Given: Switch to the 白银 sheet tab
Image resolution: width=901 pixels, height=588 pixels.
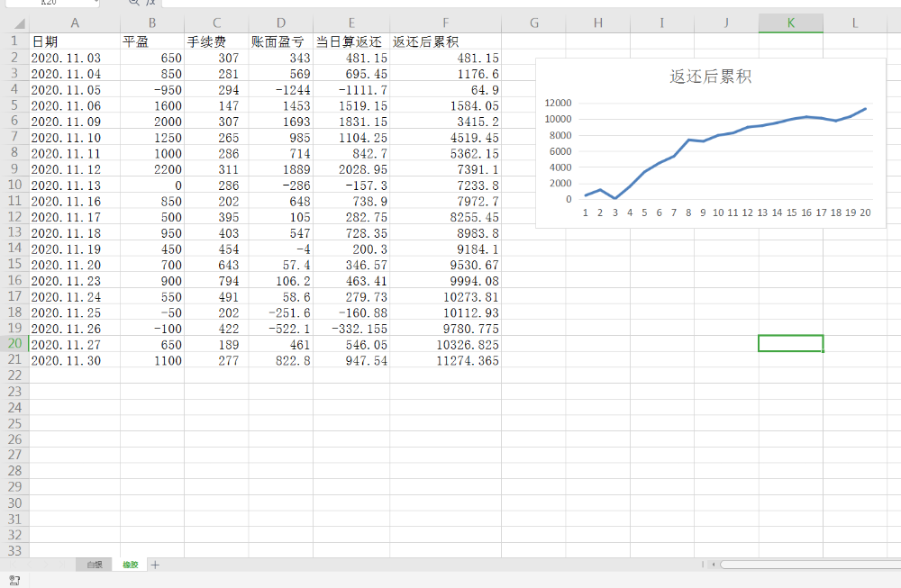Looking at the screenshot, I should pos(95,565).
